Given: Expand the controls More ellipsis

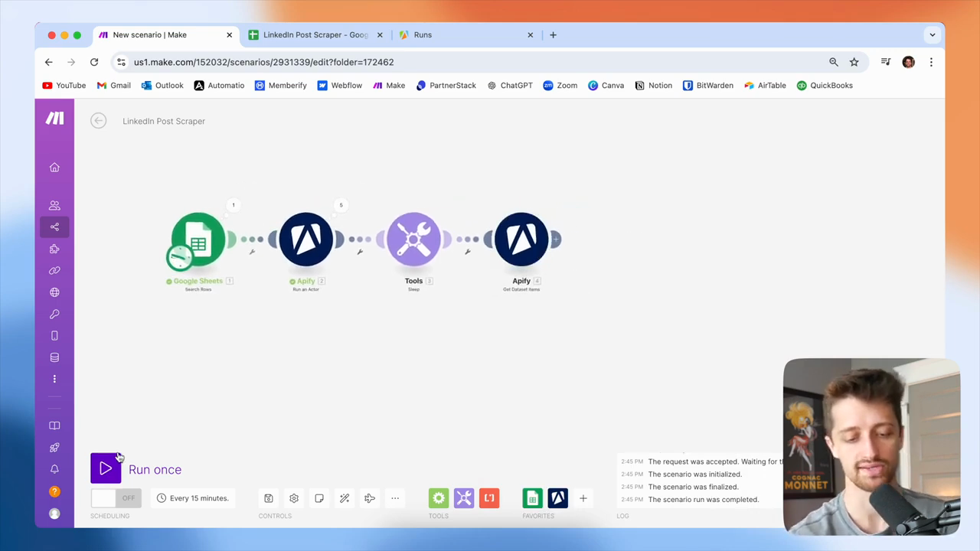Looking at the screenshot, I should (395, 498).
